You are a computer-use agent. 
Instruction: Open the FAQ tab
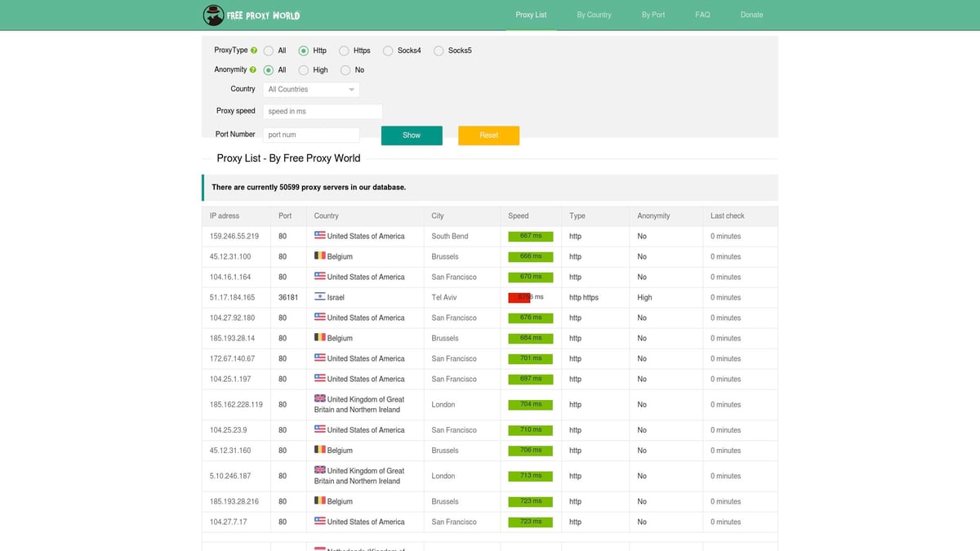coord(702,15)
